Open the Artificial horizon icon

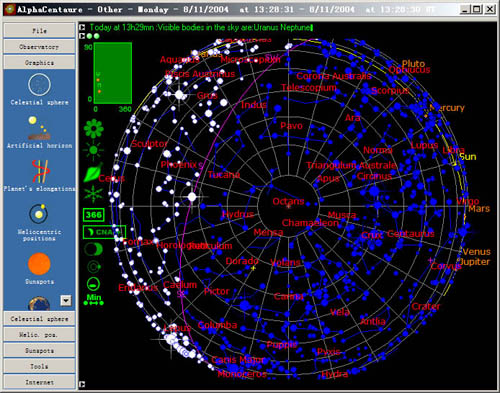pos(39,128)
